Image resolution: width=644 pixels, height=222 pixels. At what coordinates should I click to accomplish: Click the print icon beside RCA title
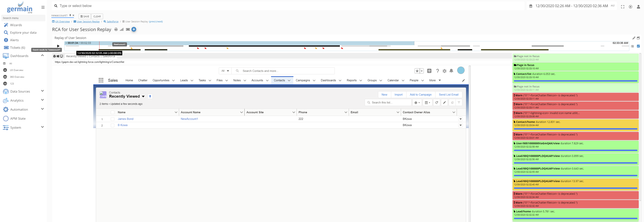pyautogui.click(x=116, y=30)
